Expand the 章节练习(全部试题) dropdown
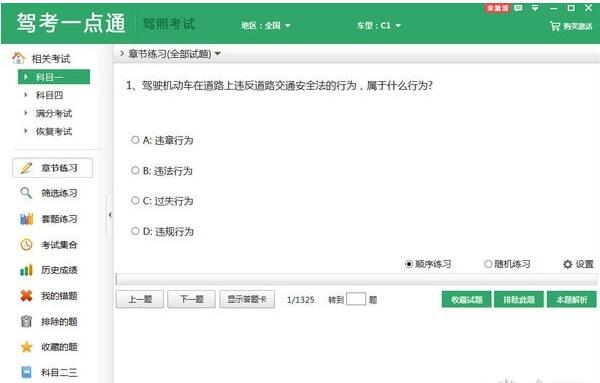 click(217, 54)
